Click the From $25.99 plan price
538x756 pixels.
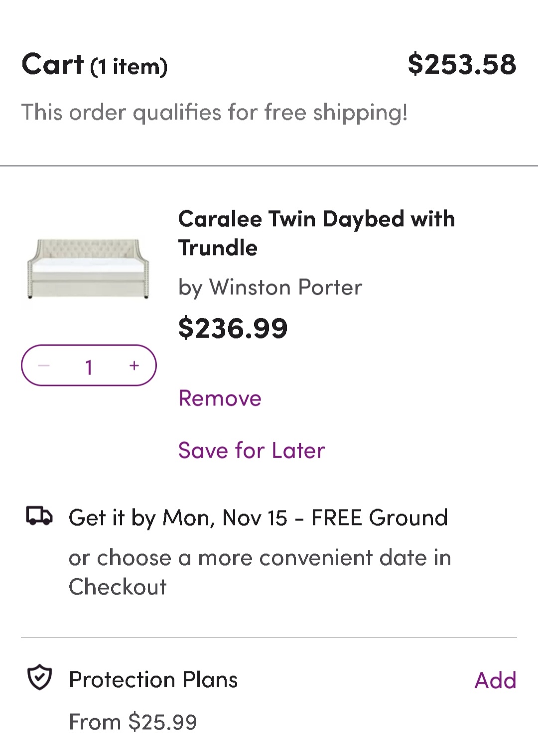pyautogui.click(x=133, y=722)
